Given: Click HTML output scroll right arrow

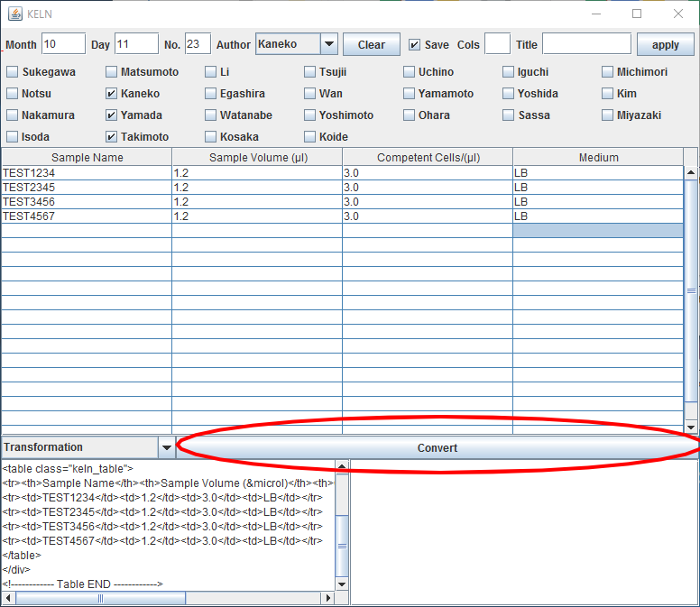Looking at the screenshot, I should tap(328, 598).
